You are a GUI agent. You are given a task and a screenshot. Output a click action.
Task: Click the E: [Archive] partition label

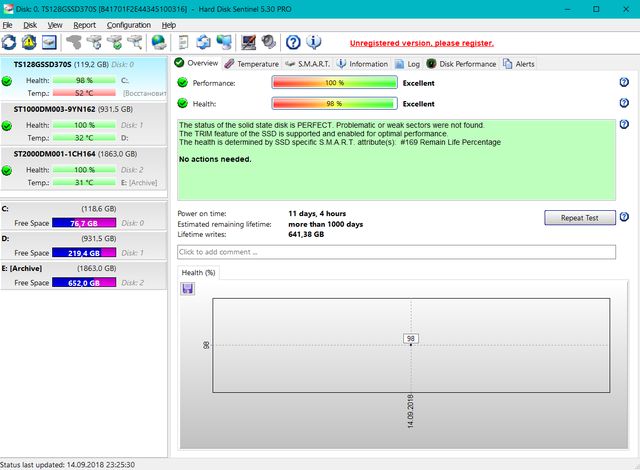click(22, 268)
